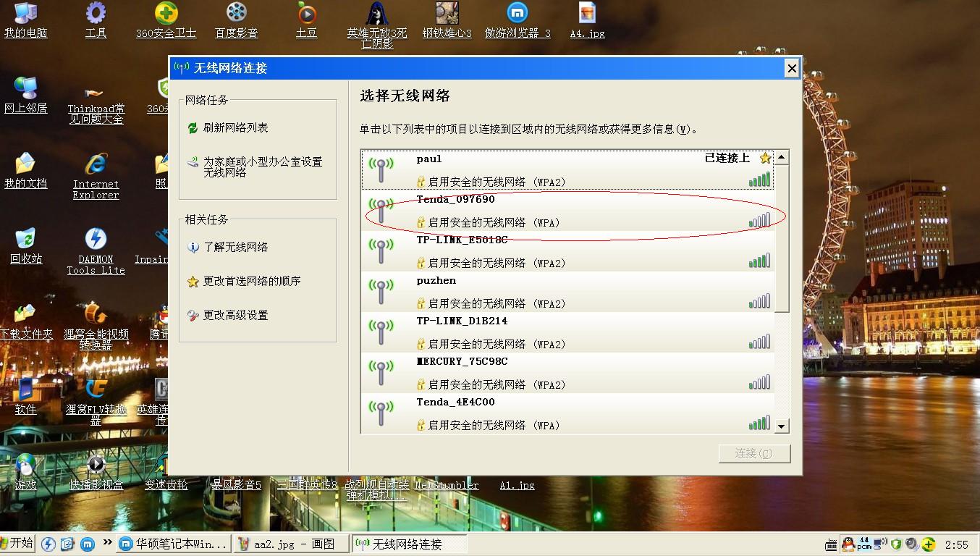Open 快播影视盒 desktop icon

96,472
